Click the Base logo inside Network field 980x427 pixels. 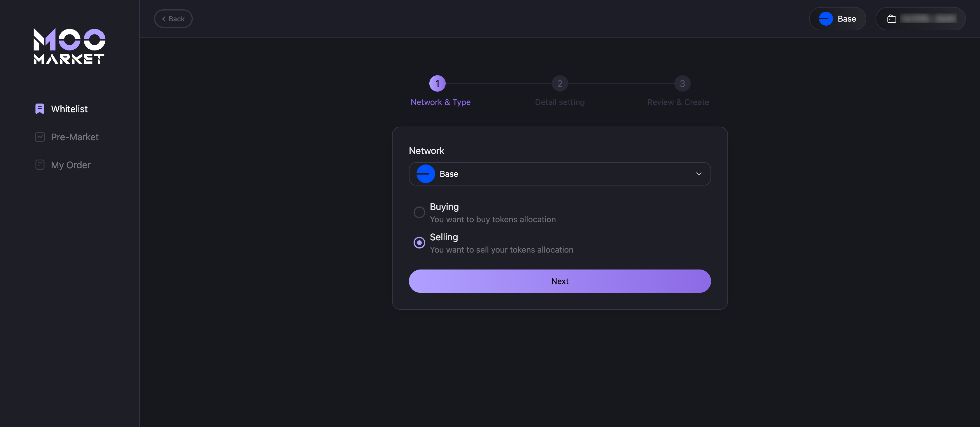point(425,174)
